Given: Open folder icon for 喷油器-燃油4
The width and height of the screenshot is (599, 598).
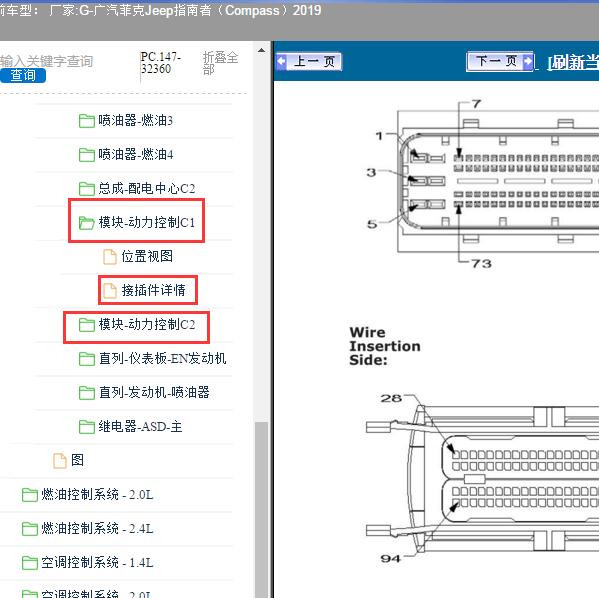Looking at the screenshot, I should pyautogui.click(x=87, y=155).
